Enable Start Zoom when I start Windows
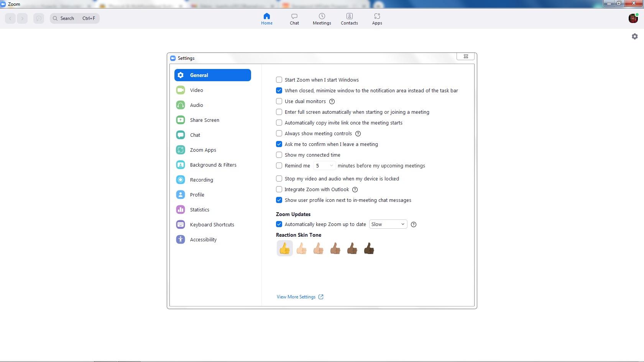This screenshot has width=644, height=362. tap(279, 80)
